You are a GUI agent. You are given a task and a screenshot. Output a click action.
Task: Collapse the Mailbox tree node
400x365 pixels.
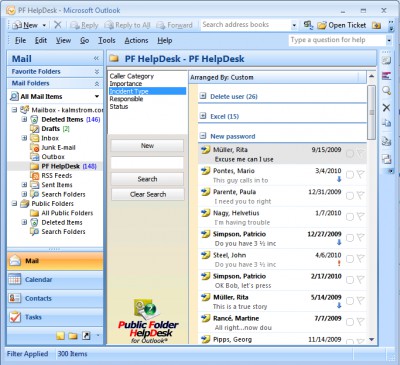(14, 110)
